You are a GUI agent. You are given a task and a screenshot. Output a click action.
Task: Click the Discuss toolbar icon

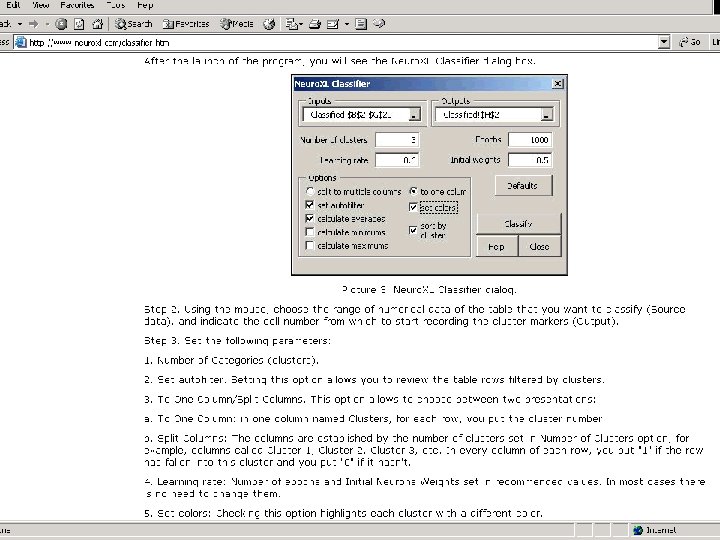[361, 24]
